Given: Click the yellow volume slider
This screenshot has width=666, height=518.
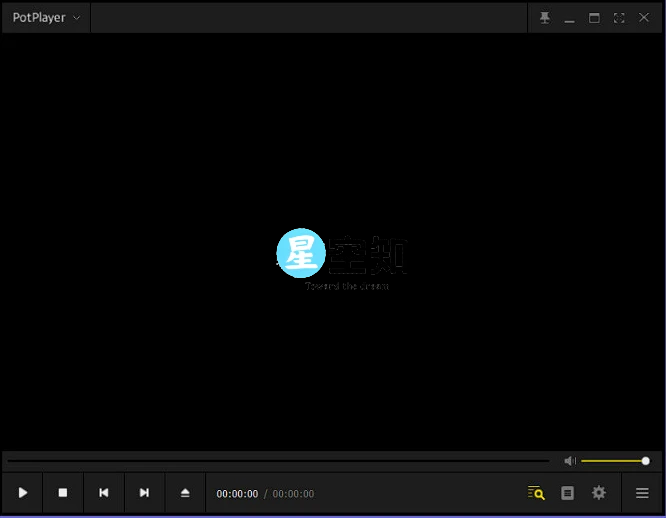Looking at the screenshot, I should [x=613, y=461].
